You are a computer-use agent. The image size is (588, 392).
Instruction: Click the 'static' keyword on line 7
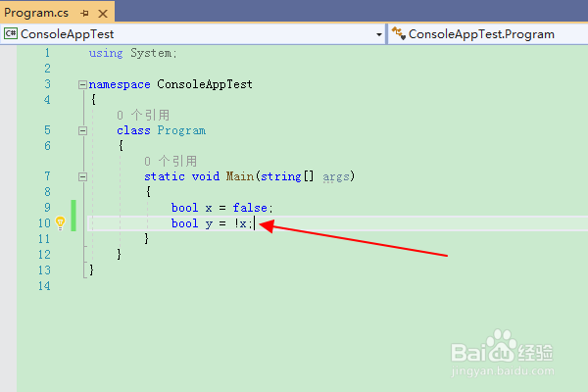click(x=165, y=176)
